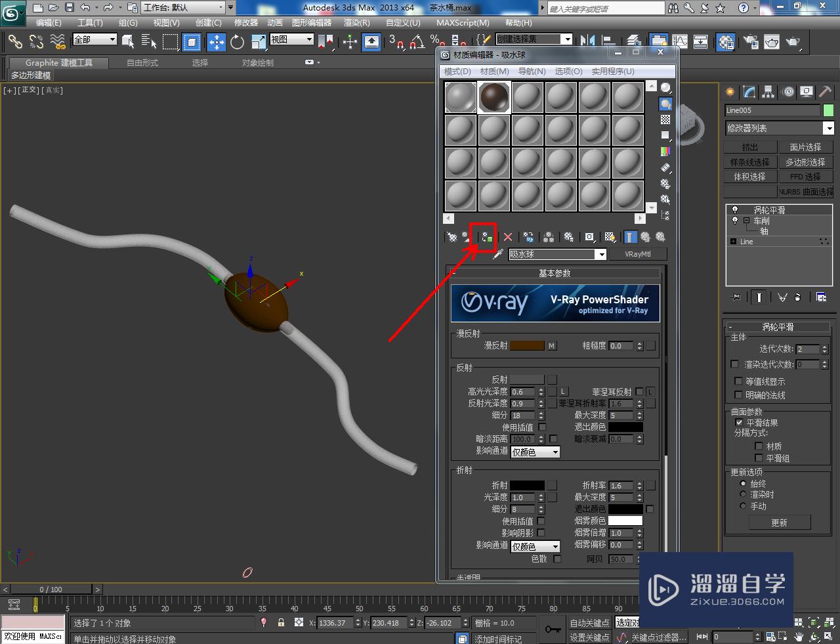Image resolution: width=840 pixels, height=644 pixels.
Task: Open the Create command panel tab
Action: 730,92
